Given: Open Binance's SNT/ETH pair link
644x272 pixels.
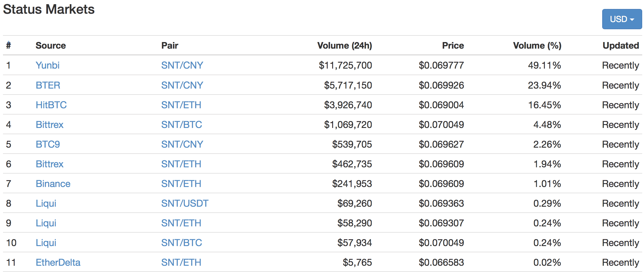Looking at the screenshot, I should [181, 183].
